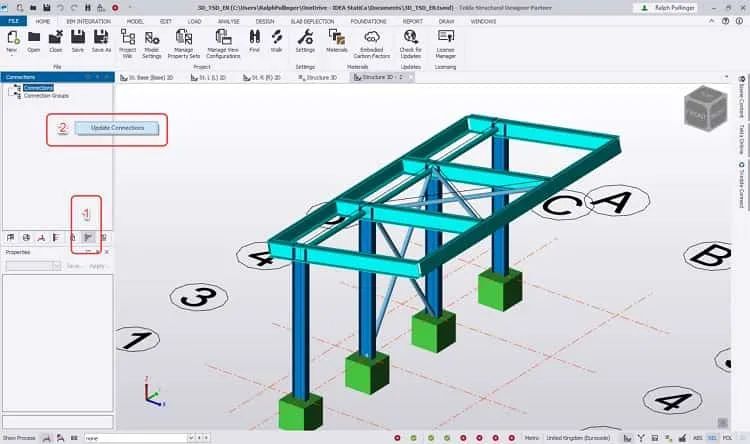Open the Materials library
This screenshot has width=750, height=444.
pyautogui.click(x=337, y=41)
